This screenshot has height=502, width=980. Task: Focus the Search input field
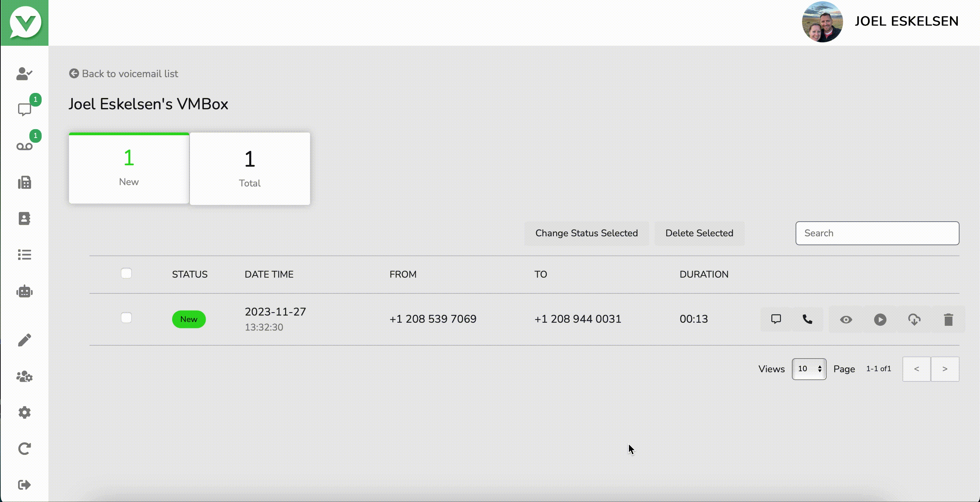pos(877,233)
